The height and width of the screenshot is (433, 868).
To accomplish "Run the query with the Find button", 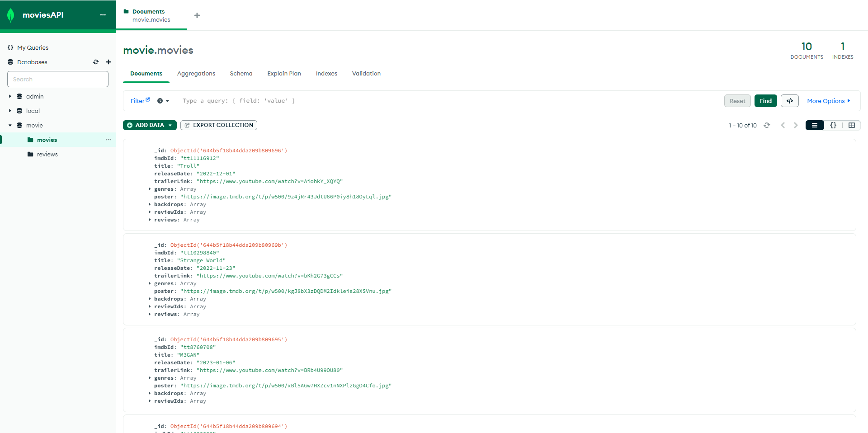I will tap(765, 100).
